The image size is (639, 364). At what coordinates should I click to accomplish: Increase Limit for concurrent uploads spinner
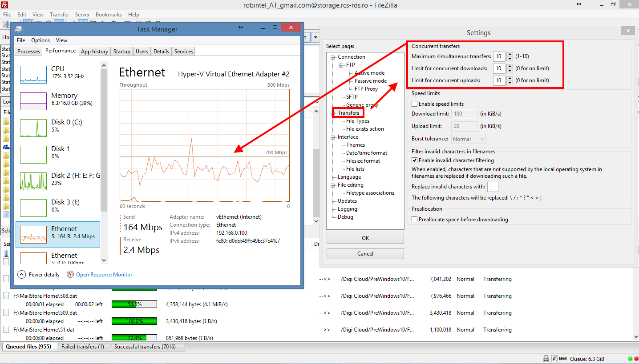(x=509, y=78)
